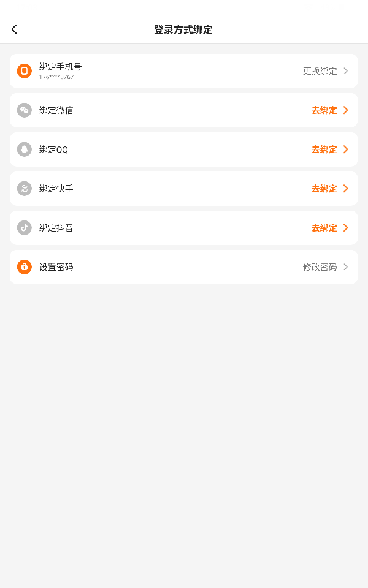Click the gray Kuaishou icon
368x588 pixels.
click(x=25, y=189)
